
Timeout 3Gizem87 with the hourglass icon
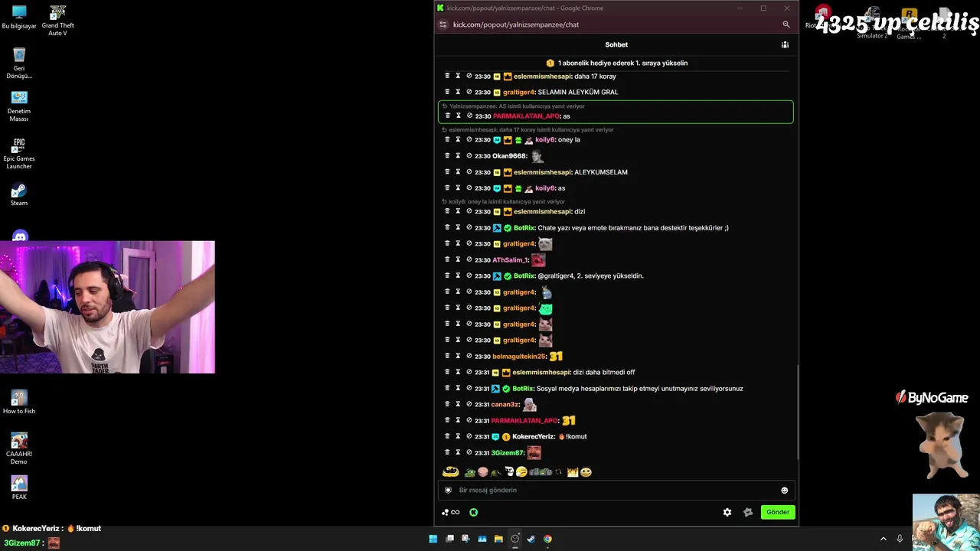pos(458,452)
